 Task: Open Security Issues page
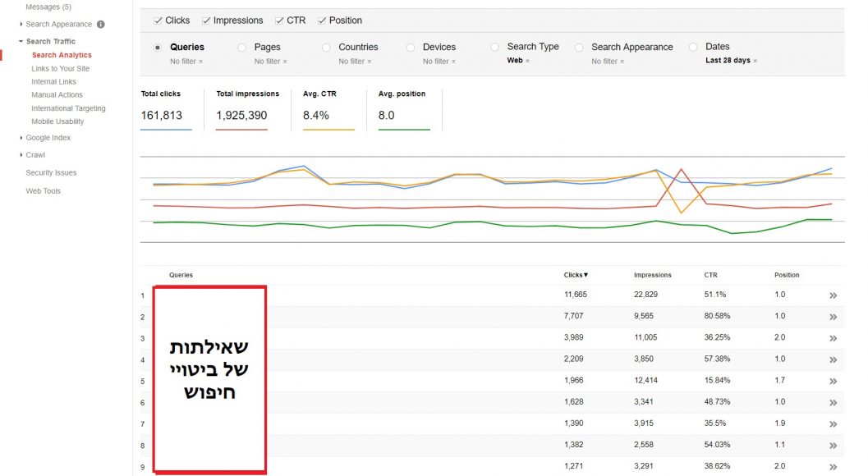click(51, 173)
